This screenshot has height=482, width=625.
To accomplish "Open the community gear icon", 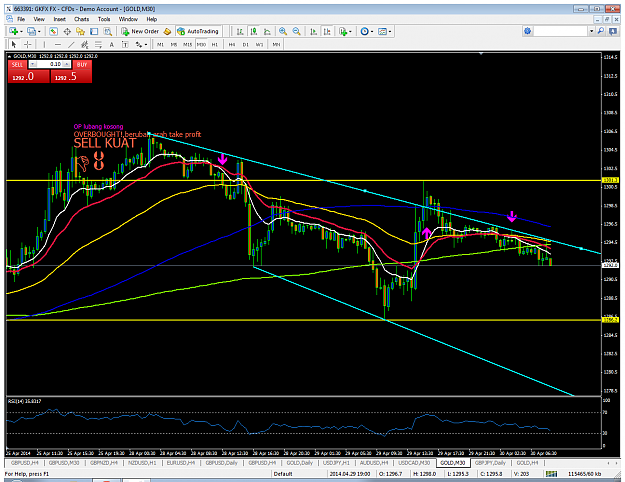I will 528,31.
